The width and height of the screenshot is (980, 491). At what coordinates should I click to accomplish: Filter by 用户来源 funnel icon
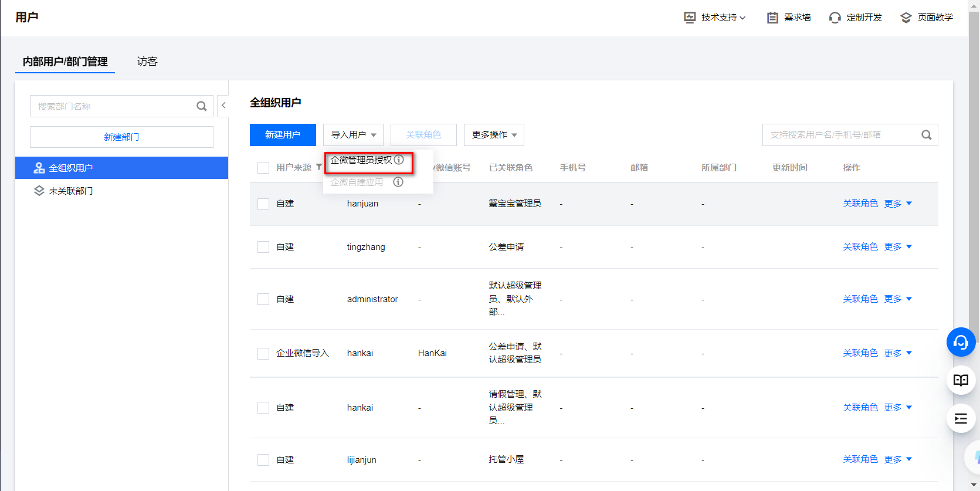(319, 167)
